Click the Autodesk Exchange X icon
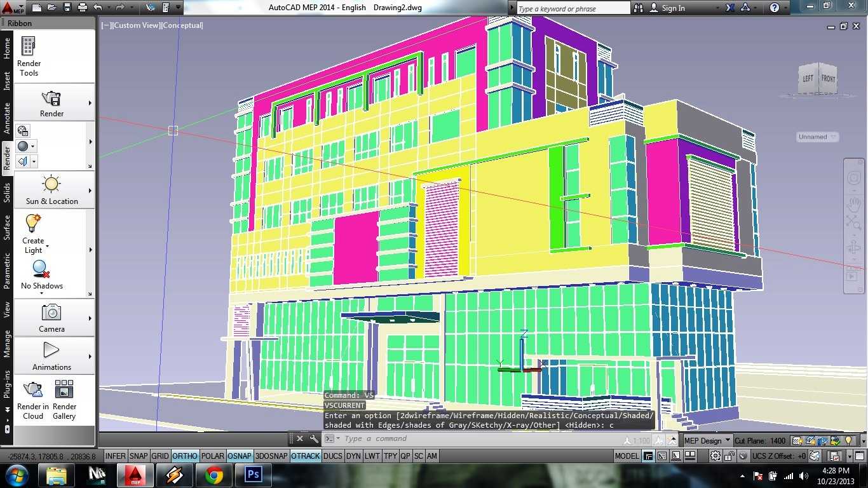Image resolution: width=868 pixels, height=488 pixels. pyautogui.click(x=730, y=8)
